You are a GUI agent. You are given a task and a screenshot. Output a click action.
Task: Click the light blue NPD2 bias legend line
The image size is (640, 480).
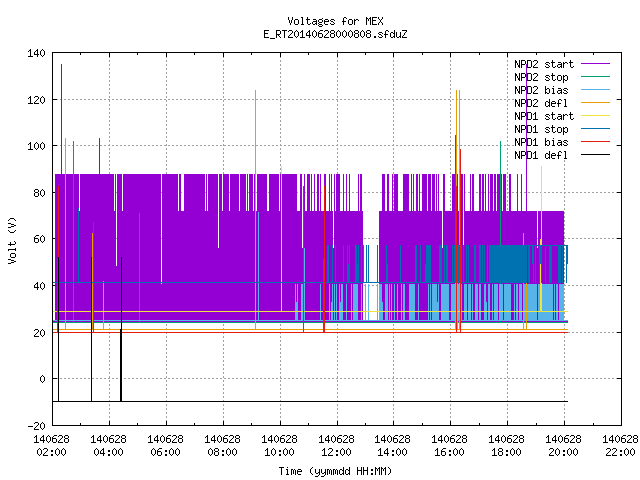(x=596, y=90)
